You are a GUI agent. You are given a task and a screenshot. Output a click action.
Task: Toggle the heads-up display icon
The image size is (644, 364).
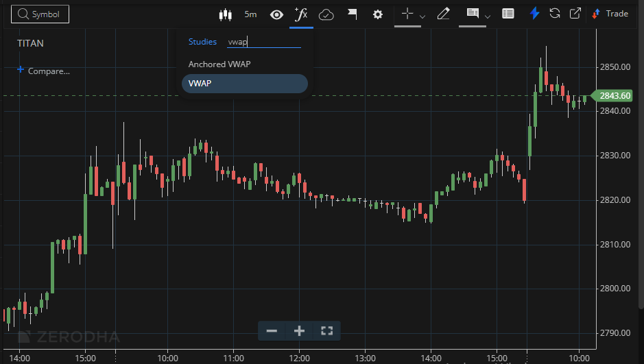(x=473, y=13)
